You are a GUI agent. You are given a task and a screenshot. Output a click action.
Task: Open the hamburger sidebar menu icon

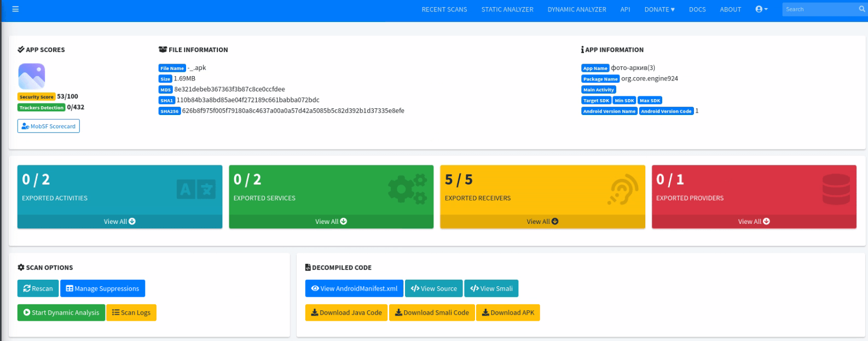coord(15,9)
